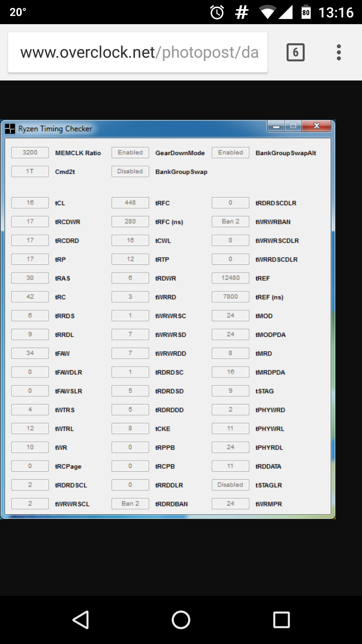
Task: Tap the 13:16 clock in status bar
Action: click(x=336, y=13)
